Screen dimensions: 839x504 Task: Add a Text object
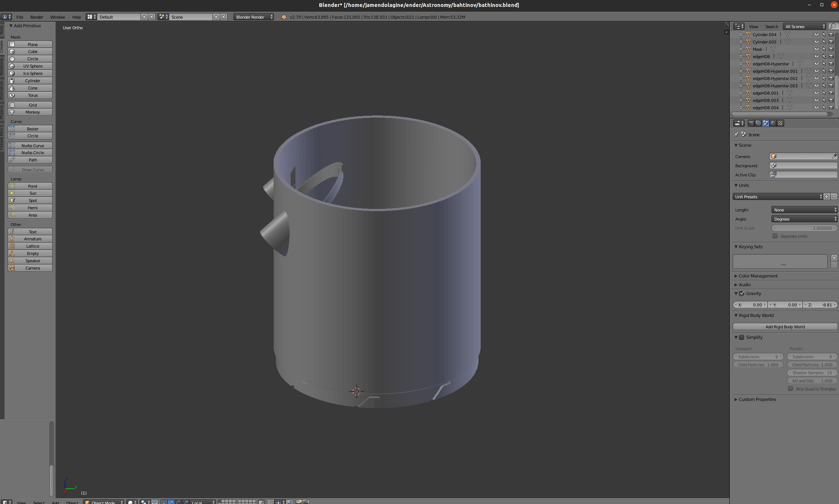pos(30,232)
